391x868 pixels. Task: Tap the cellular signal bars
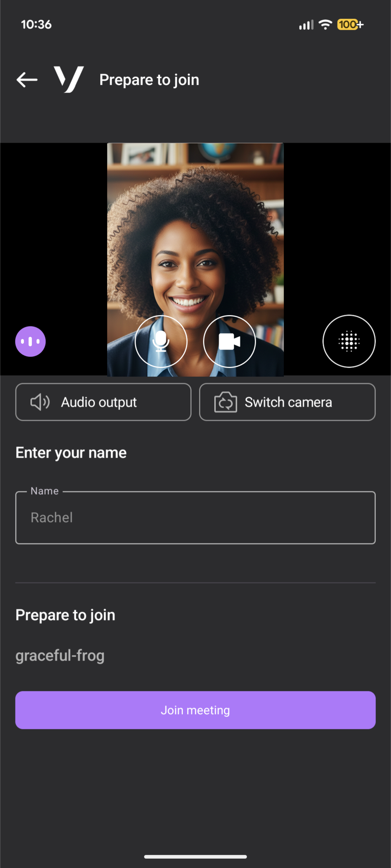pos(306,25)
